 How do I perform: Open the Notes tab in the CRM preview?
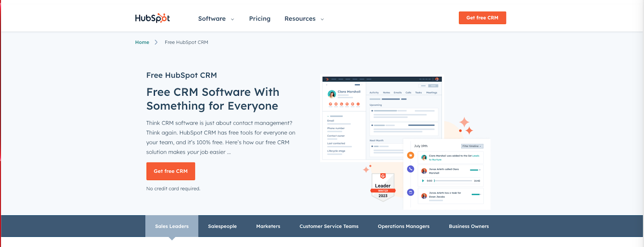pyautogui.click(x=386, y=93)
